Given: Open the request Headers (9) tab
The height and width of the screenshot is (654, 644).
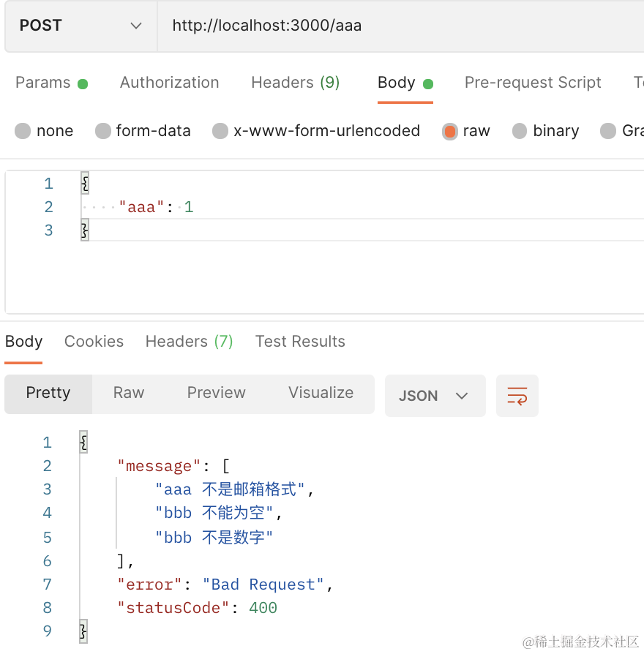Looking at the screenshot, I should pos(295,83).
